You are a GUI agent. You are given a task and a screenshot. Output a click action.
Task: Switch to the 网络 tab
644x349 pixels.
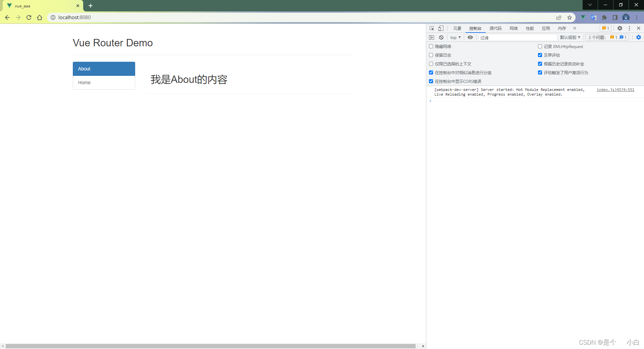click(513, 28)
